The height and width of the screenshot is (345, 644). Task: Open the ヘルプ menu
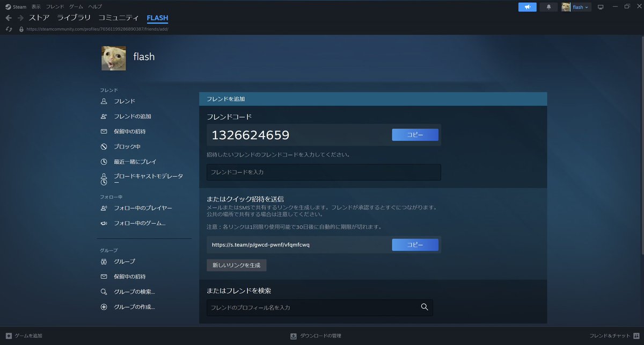[x=95, y=7]
